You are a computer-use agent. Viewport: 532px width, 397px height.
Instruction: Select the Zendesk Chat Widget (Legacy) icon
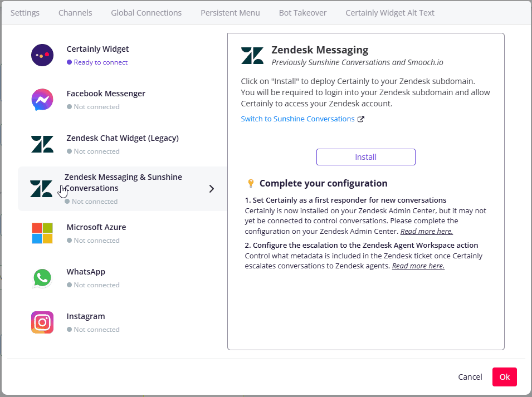[x=42, y=144]
